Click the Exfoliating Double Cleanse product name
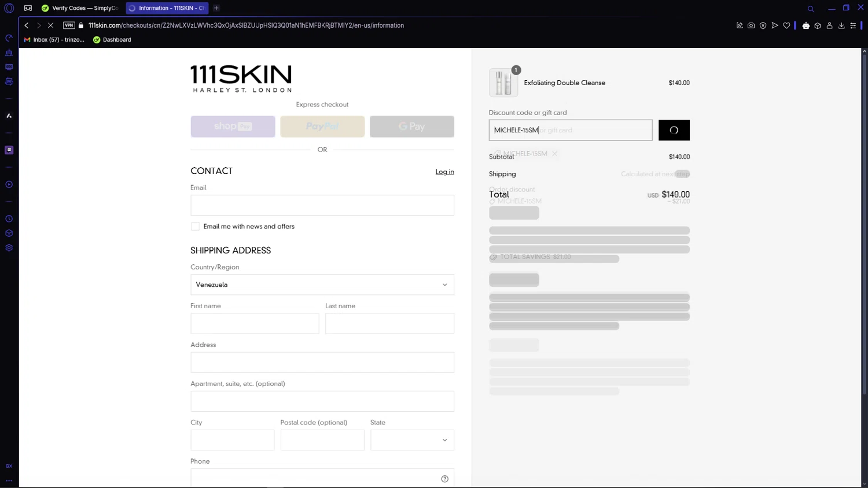The height and width of the screenshot is (488, 868). click(x=565, y=83)
